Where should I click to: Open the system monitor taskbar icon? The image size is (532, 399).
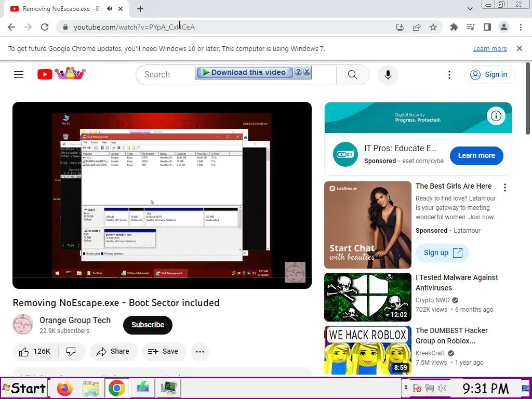point(168,388)
